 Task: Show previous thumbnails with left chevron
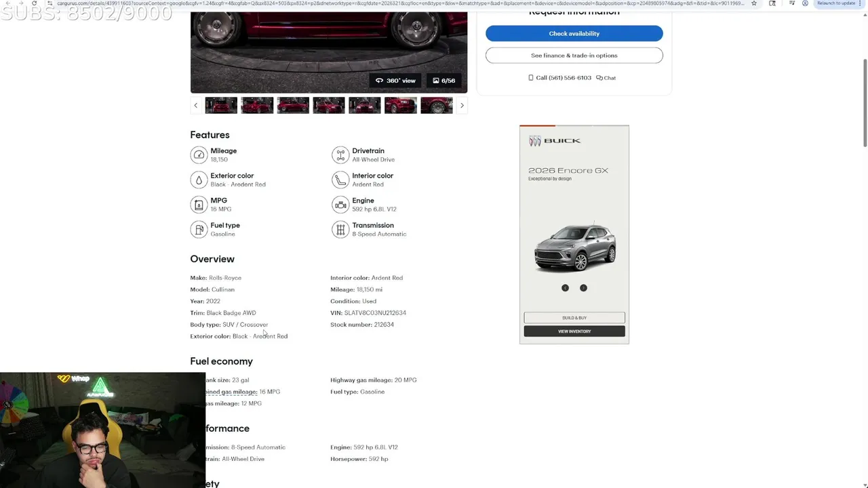(x=195, y=105)
